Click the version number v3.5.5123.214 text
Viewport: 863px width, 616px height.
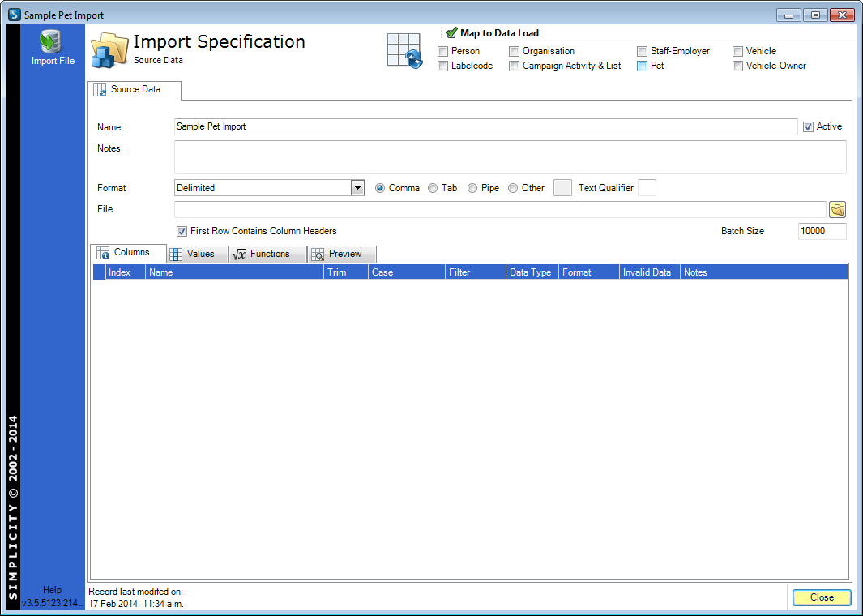click(x=53, y=603)
